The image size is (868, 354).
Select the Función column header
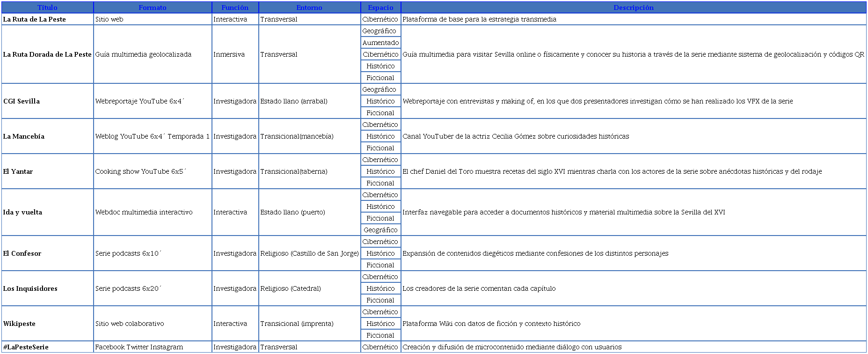[235, 7]
